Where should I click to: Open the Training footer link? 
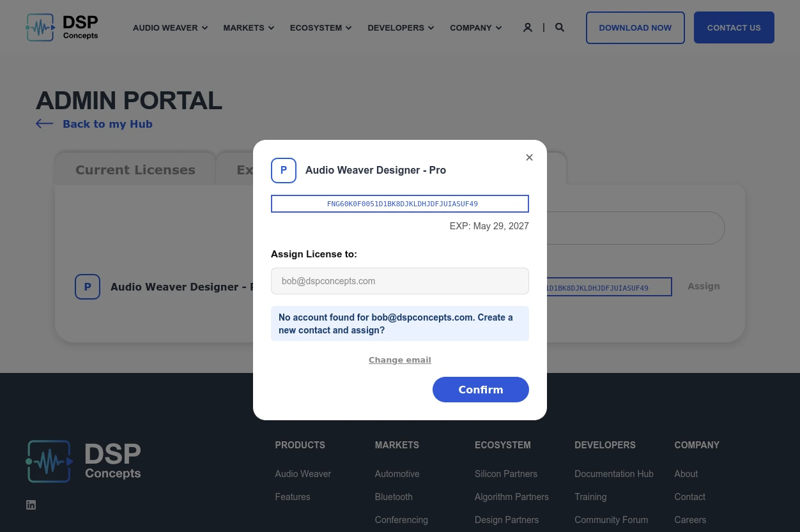(590, 497)
